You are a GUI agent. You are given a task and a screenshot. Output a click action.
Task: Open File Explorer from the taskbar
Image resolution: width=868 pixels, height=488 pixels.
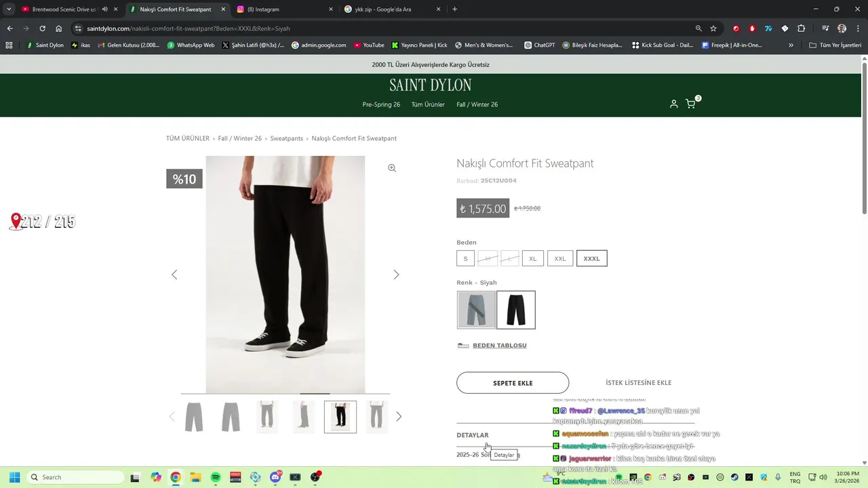(x=195, y=477)
